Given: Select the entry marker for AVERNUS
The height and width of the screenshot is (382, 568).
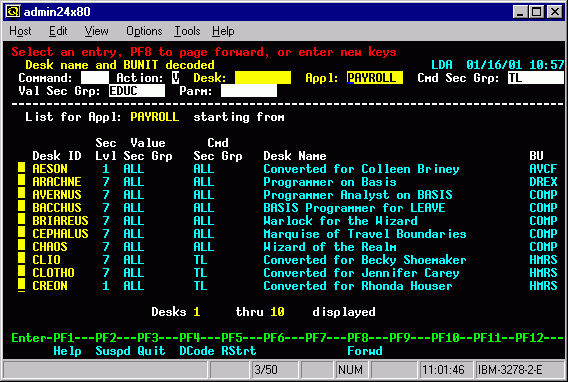Looking at the screenshot, I should point(22,194).
